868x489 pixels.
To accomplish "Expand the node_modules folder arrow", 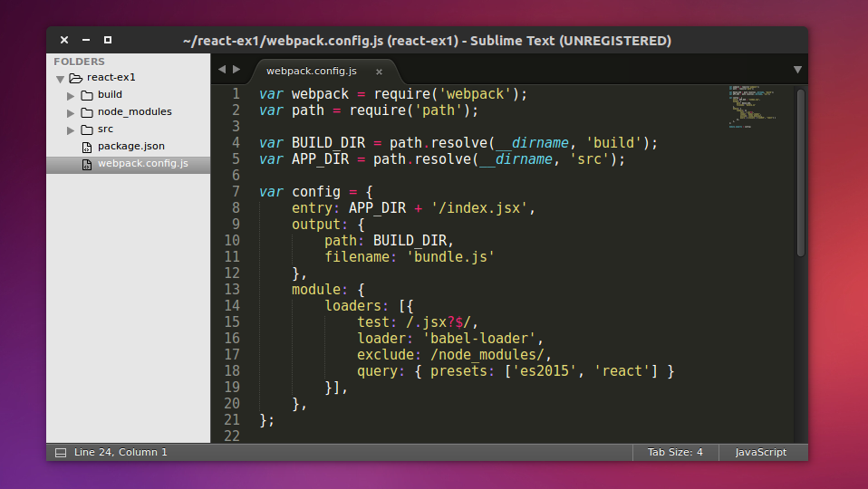I will [x=71, y=113].
